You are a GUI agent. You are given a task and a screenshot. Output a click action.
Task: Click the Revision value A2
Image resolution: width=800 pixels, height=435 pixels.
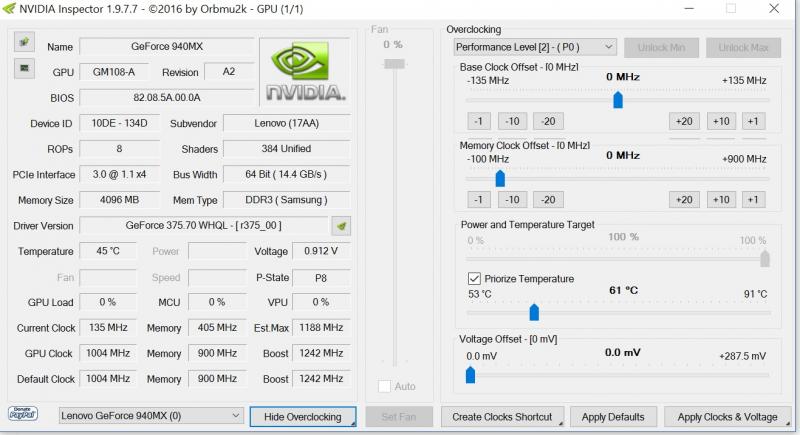point(229,72)
